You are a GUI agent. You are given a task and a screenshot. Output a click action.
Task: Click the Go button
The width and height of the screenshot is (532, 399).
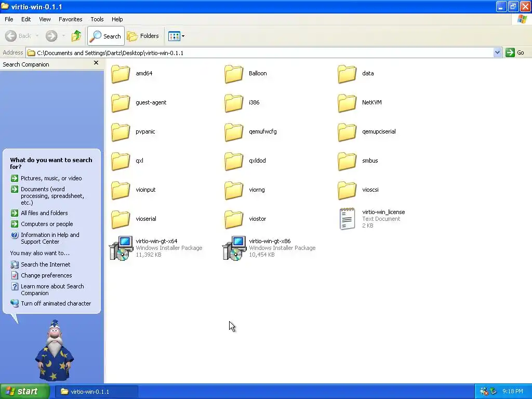coord(515,52)
